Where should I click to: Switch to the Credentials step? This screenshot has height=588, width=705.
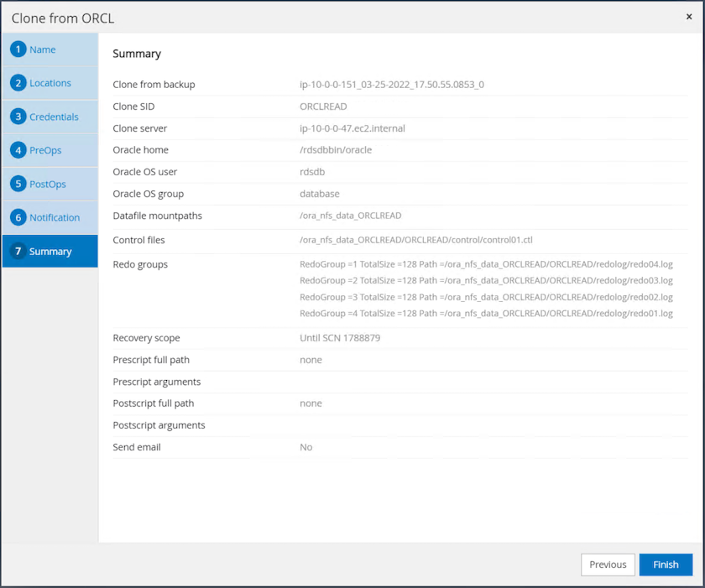pos(54,117)
